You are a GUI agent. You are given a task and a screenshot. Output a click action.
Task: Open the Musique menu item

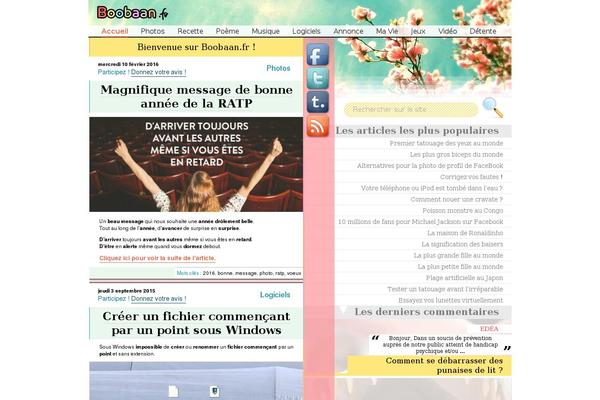point(266,31)
